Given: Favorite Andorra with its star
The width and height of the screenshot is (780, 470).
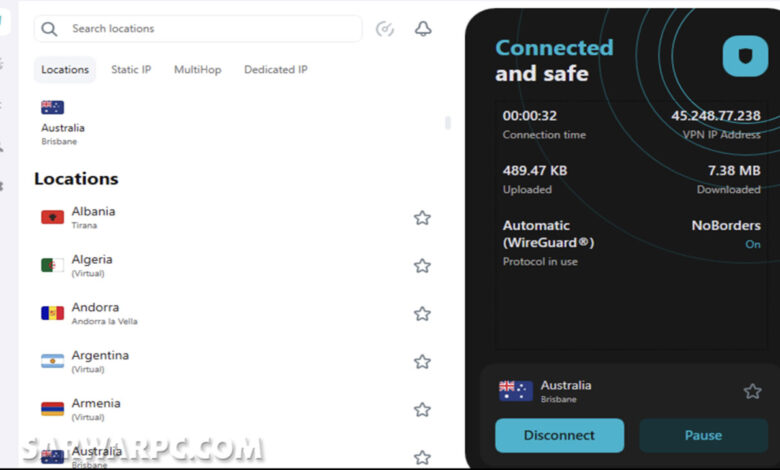Looking at the screenshot, I should (x=422, y=314).
